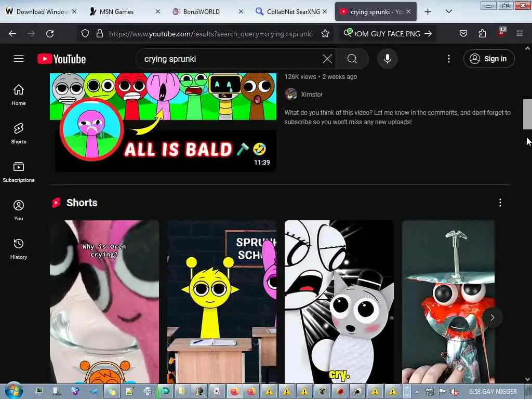Open the Sprunki School short thumbnail
Image resolution: width=532 pixels, height=399 pixels.
point(222,302)
